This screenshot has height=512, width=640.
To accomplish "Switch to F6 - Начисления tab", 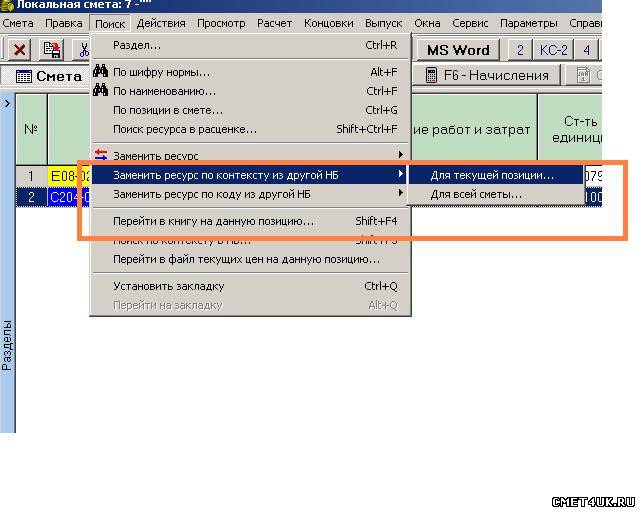I will point(487,76).
